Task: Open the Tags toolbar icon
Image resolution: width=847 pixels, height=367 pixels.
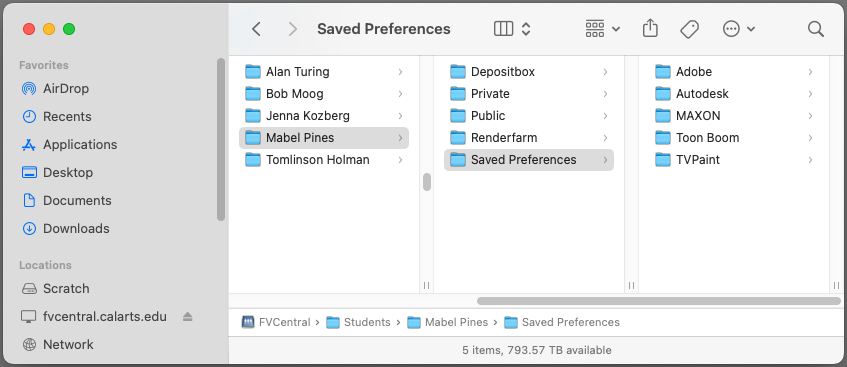Action: [689, 29]
